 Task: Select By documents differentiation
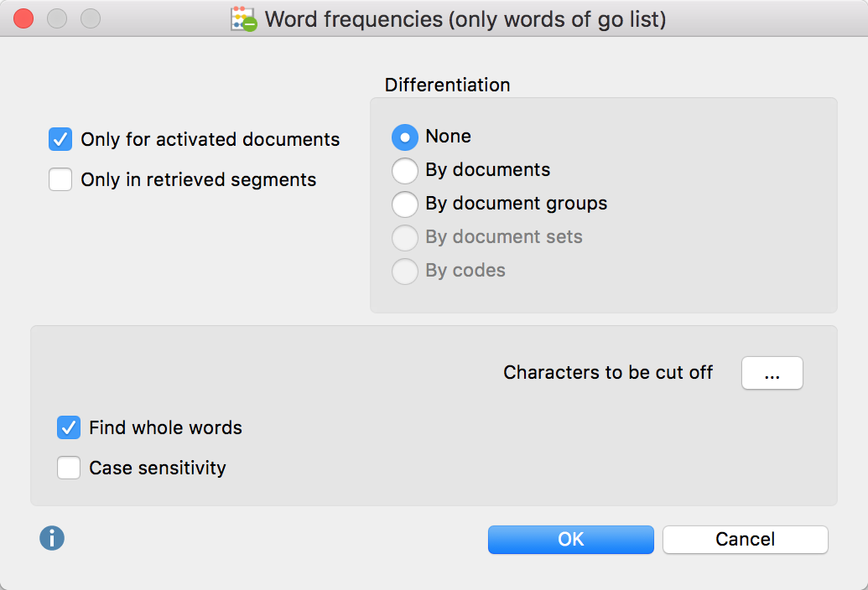pyautogui.click(x=405, y=171)
